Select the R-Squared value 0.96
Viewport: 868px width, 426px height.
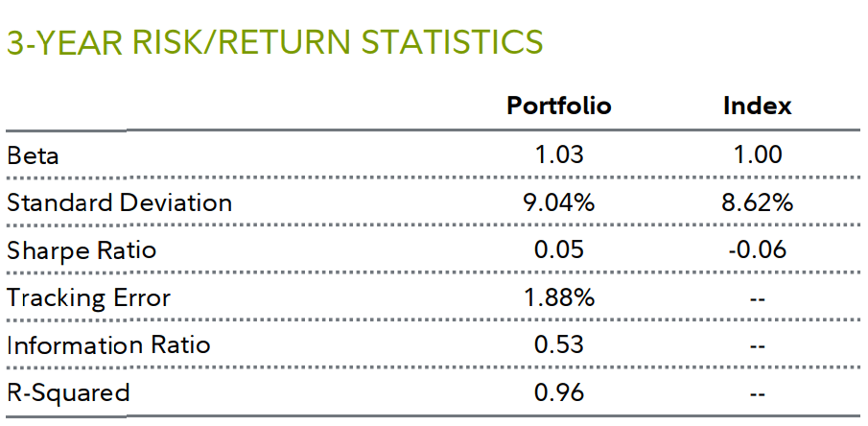click(x=559, y=392)
